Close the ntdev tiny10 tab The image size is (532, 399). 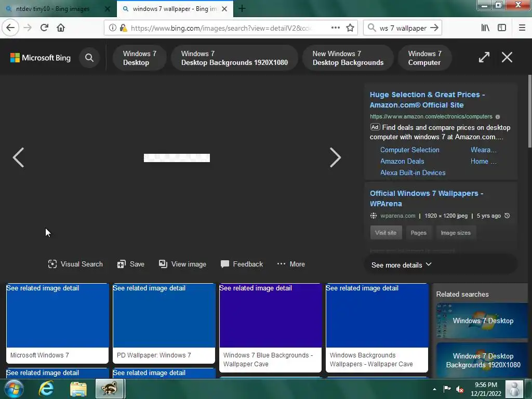(107, 9)
